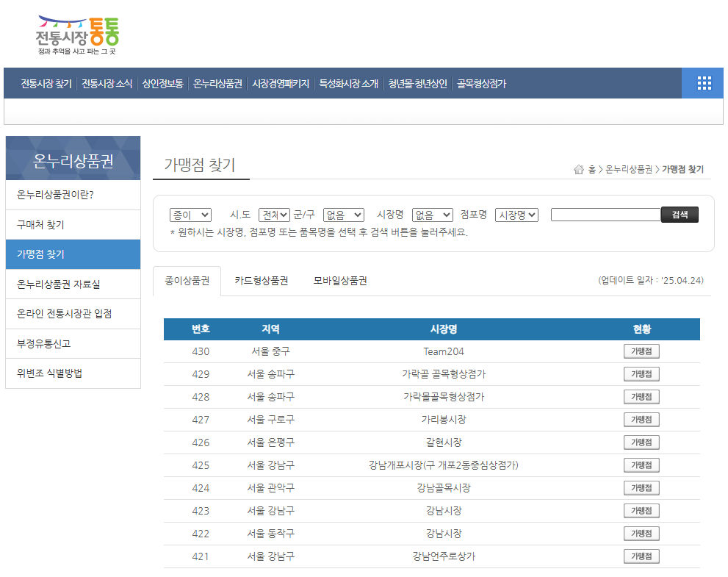728x577 pixels.
Task: Open 전통시장 찾기 in top navigation
Action: (x=46, y=84)
